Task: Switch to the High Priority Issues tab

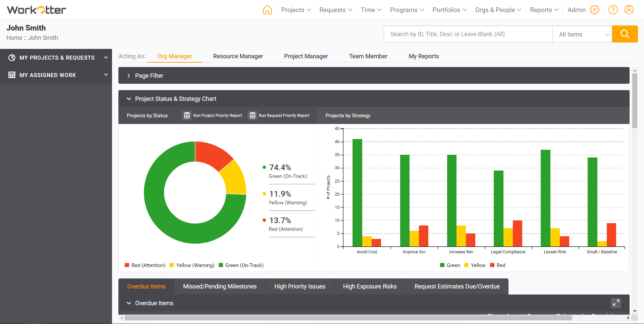Action: click(300, 286)
